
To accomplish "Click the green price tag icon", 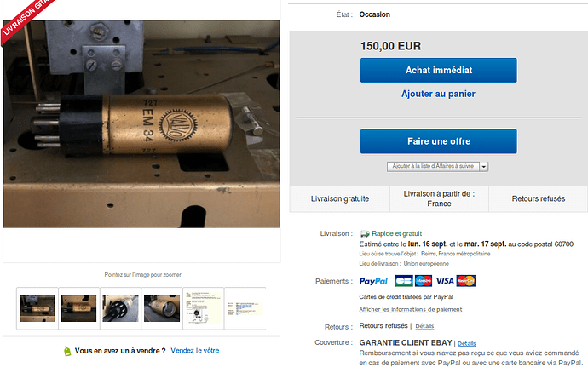I will coord(67,351).
